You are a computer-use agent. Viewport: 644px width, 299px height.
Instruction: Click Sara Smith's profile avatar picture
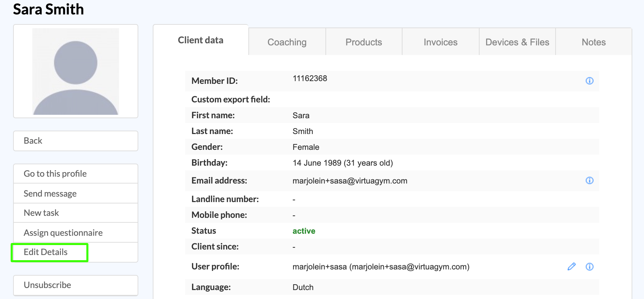point(76,71)
